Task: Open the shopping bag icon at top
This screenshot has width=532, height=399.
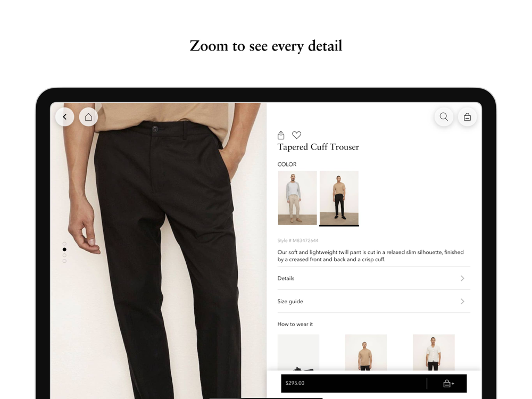Action: (467, 117)
